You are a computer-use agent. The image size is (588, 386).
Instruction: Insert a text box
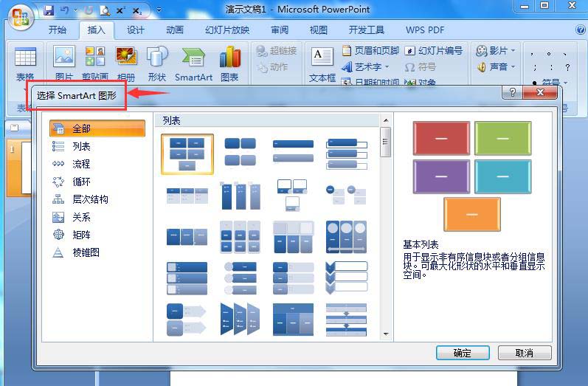pyautogui.click(x=322, y=64)
